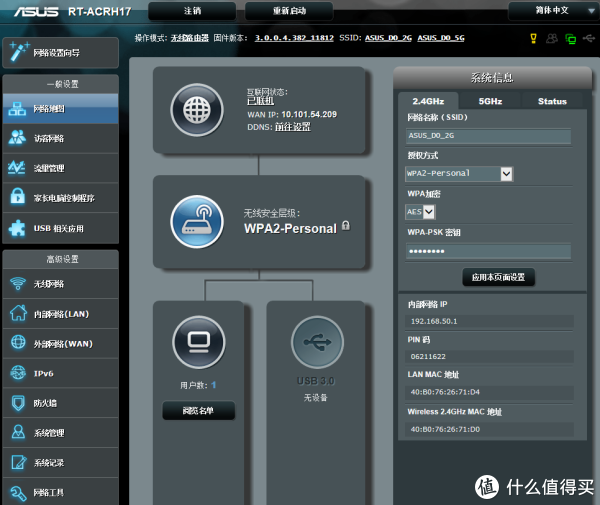Click the wireless router icon in map

[197, 222]
